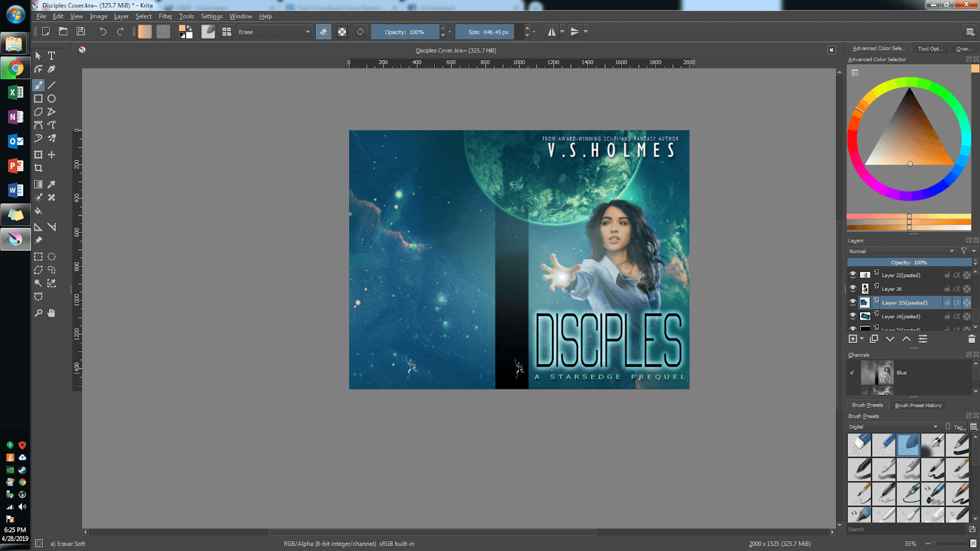This screenshot has height=551, width=980.
Task: Toggle preserve alpha on toolbar
Action: (342, 32)
